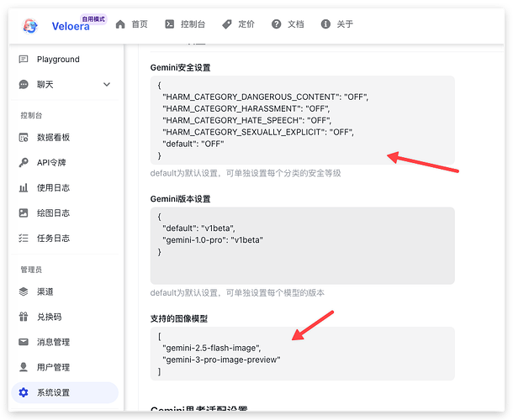Click the "gemini-2.5-flash-image" entry
Image resolution: width=513 pixels, height=420 pixels.
pos(212,348)
